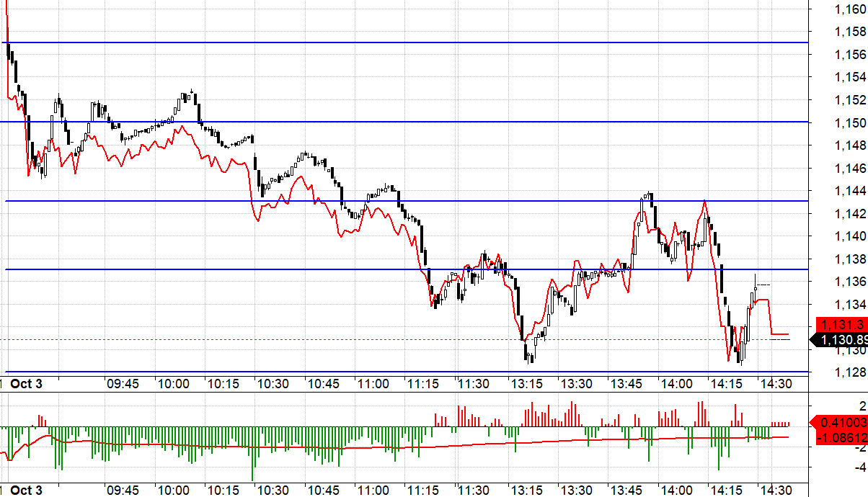Image resolution: width=868 pixels, height=497 pixels.
Task: Click the red 0.41003 indicator value tag
Action: coord(840,423)
